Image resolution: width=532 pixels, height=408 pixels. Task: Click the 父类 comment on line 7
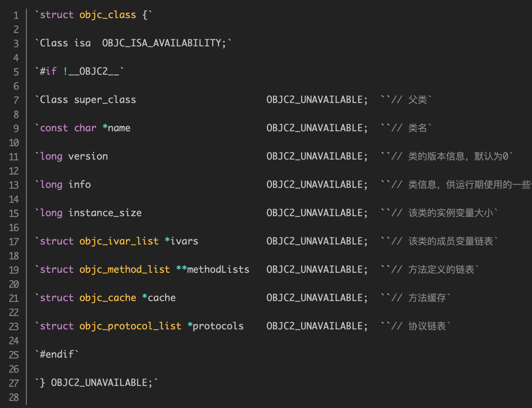[417, 100]
